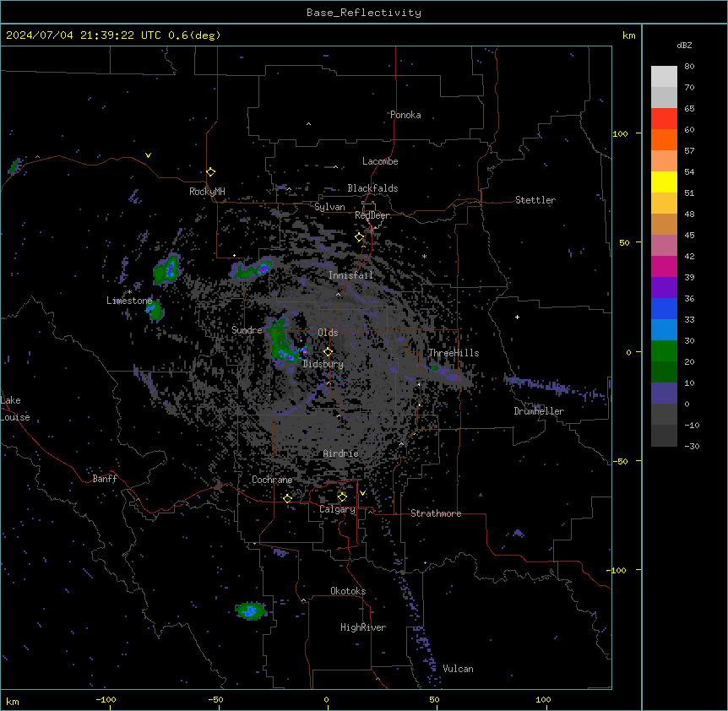Select the HighRiver label
The width and height of the screenshot is (728, 711).
click(x=363, y=627)
